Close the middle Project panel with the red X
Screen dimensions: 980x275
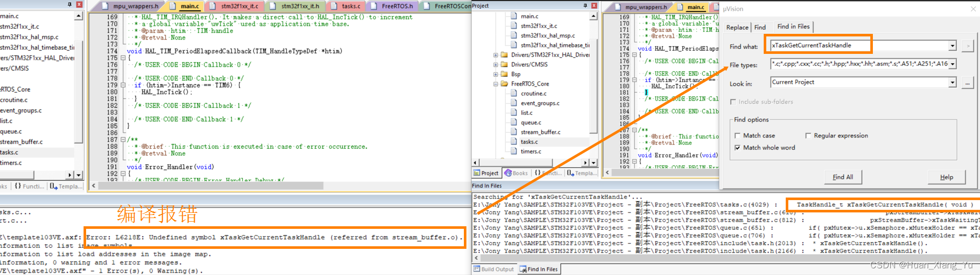(x=594, y=6)
